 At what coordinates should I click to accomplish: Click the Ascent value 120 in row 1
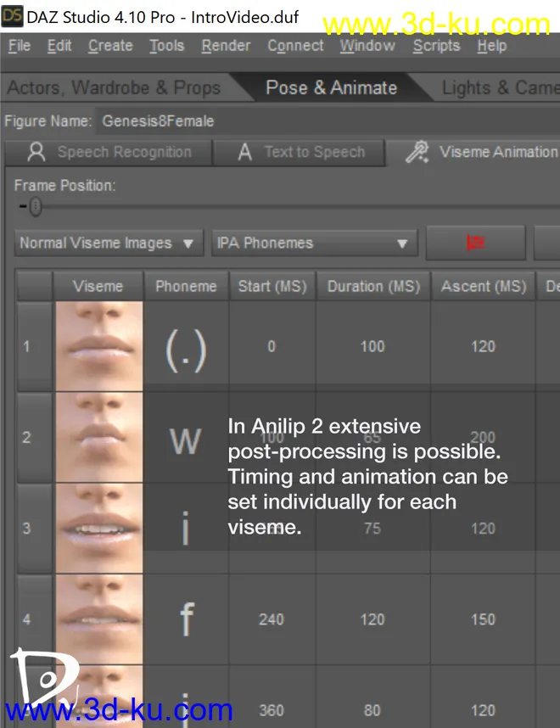[x=483, y=346]
